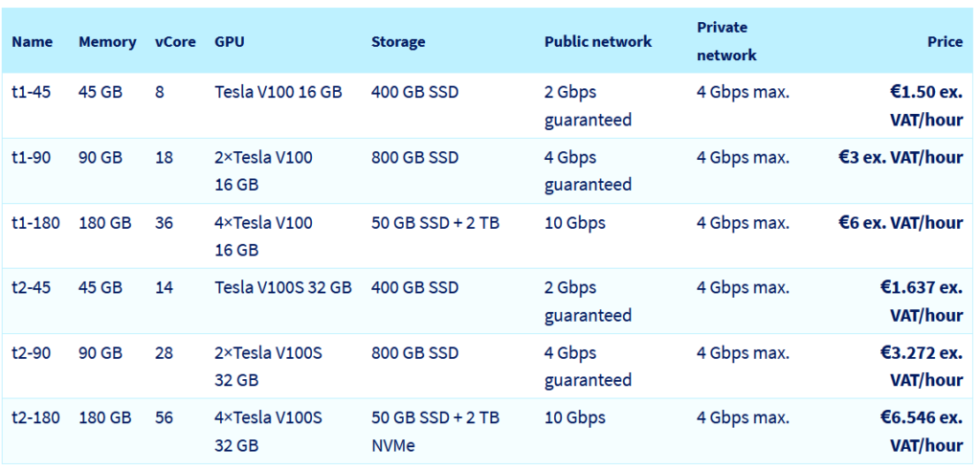Screen dimensions: 980x471
Task: Click the Private network column header
Action: pos(726,41)
